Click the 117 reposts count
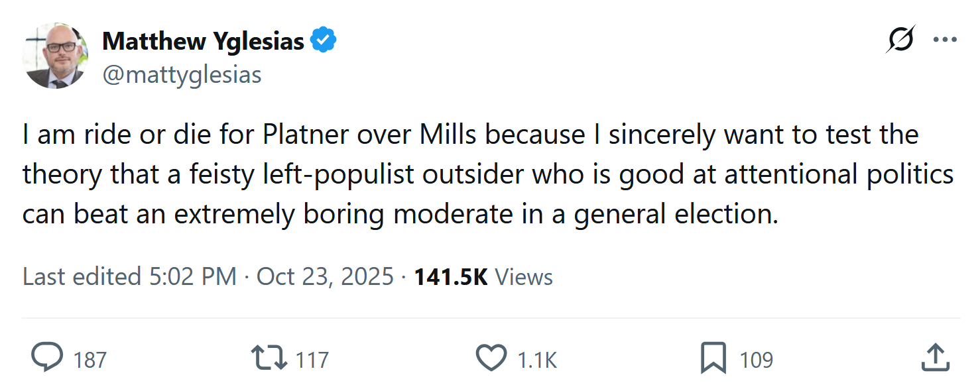Viewport: 980px width, 389px height. point(312,360)
